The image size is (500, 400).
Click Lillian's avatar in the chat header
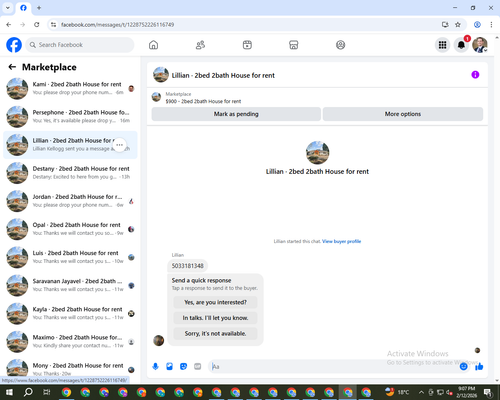pyautogui.click(x=161, y=75)
